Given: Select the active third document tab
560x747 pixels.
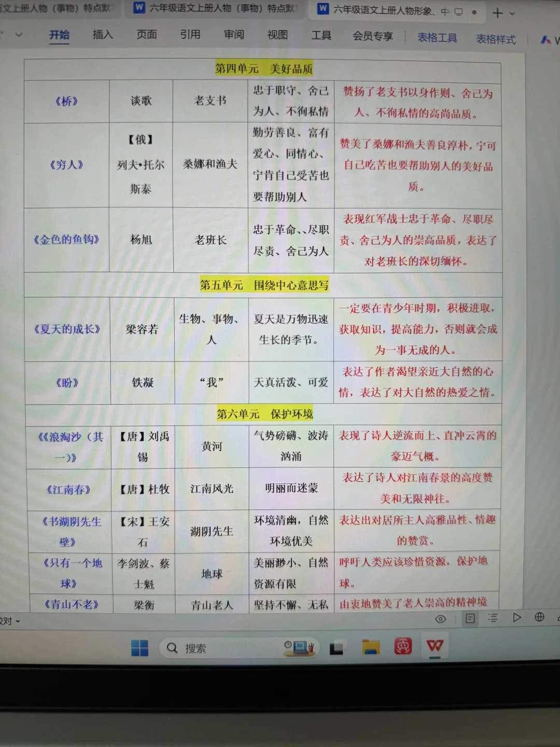Looking at the screenshot, I should [397, 10].
